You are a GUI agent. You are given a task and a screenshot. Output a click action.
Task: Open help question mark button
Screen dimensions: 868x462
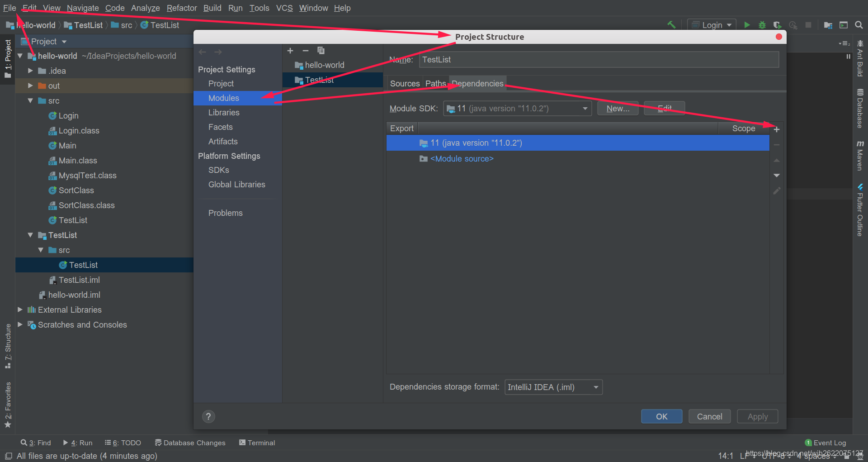click(208, 417)
